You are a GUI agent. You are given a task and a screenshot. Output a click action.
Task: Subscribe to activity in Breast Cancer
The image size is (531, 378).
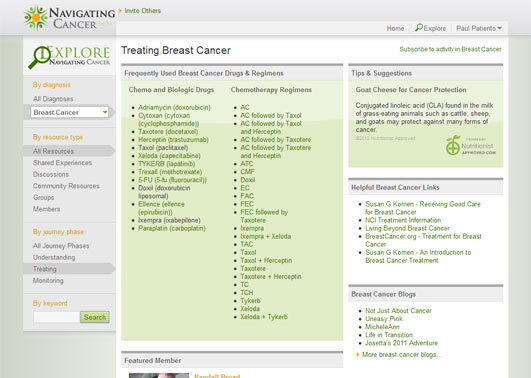(450, 49)
